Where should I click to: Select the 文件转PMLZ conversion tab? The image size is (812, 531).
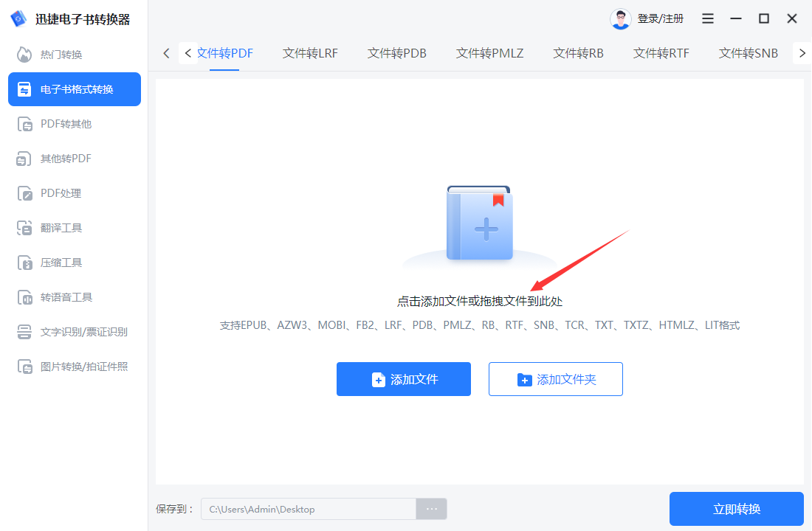[x=489, y=53]
